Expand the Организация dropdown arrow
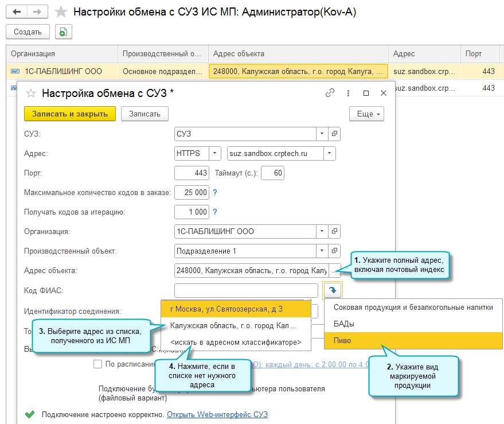The width and height of the screenshot is (504, 424). (x=322, y=231)
